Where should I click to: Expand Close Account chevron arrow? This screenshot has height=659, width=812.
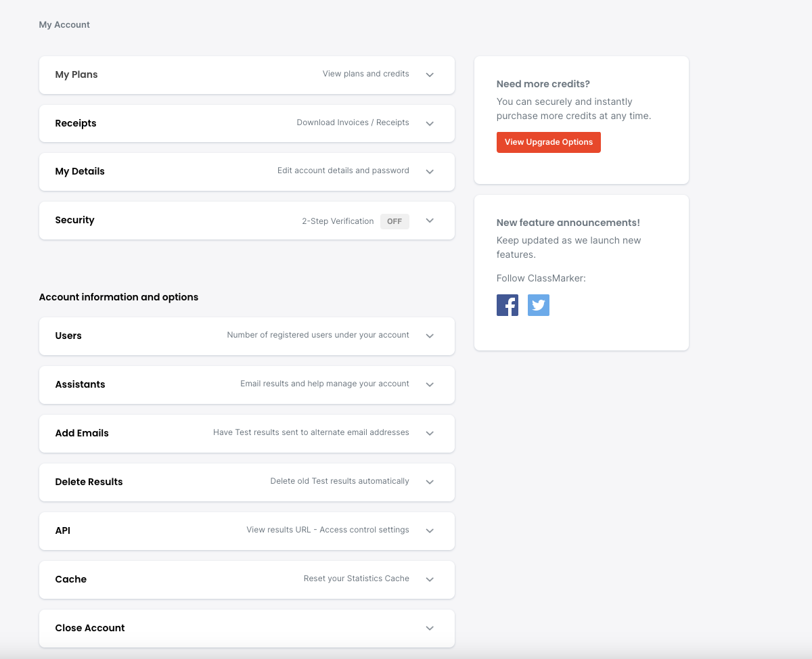[430, 629]
